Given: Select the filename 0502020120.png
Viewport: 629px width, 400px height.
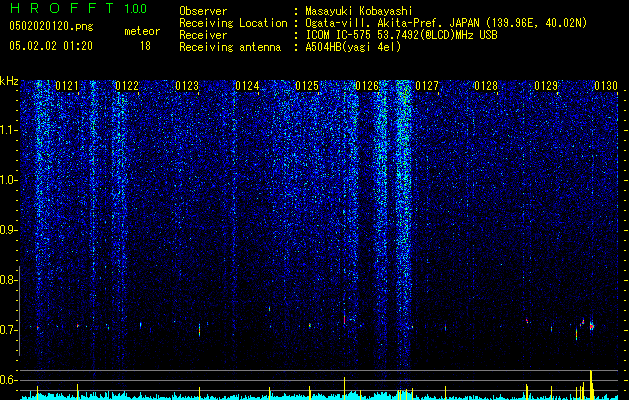Looking at the screenshot, I should (x=51, y=26).
